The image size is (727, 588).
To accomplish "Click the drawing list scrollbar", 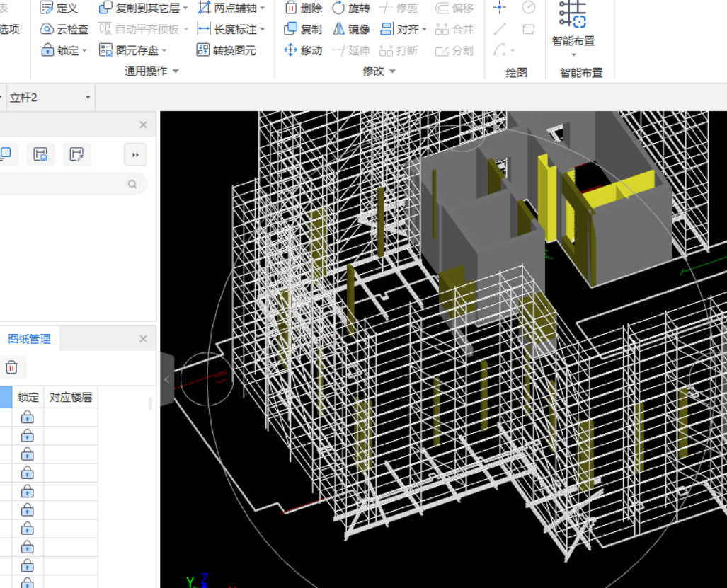I will [x=150, y=403].
